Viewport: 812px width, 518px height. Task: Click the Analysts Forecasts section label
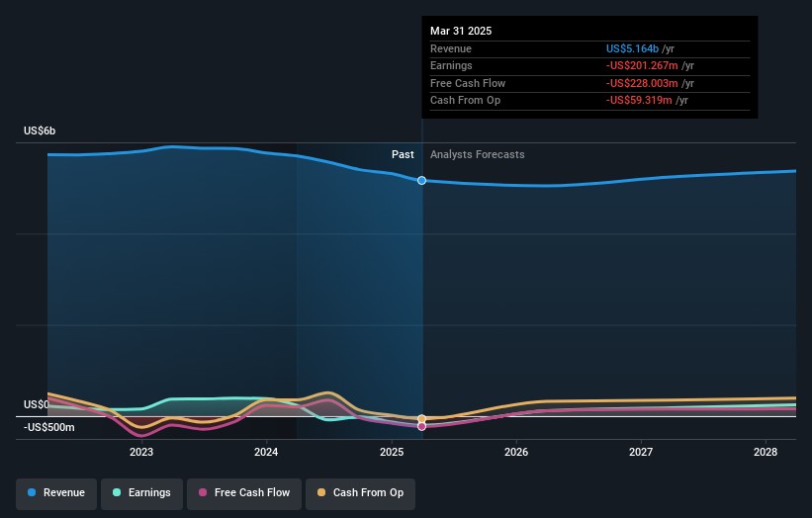(477, 155)
